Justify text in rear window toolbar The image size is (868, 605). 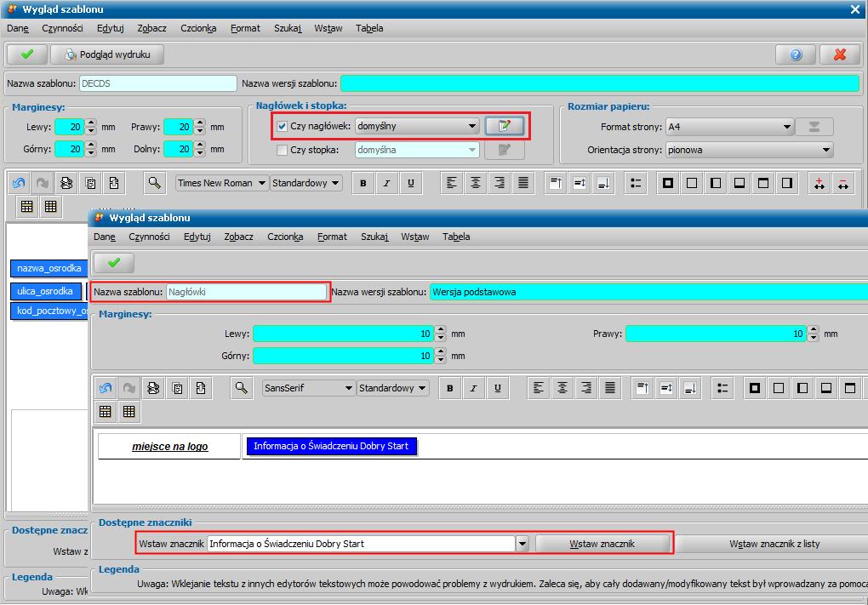point(523,183)
